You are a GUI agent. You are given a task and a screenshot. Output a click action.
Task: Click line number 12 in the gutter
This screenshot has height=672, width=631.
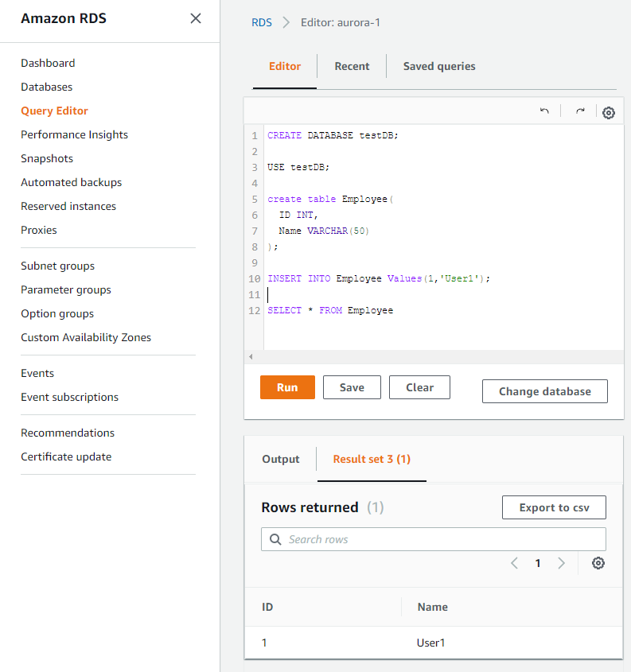(x=254, y=310)
